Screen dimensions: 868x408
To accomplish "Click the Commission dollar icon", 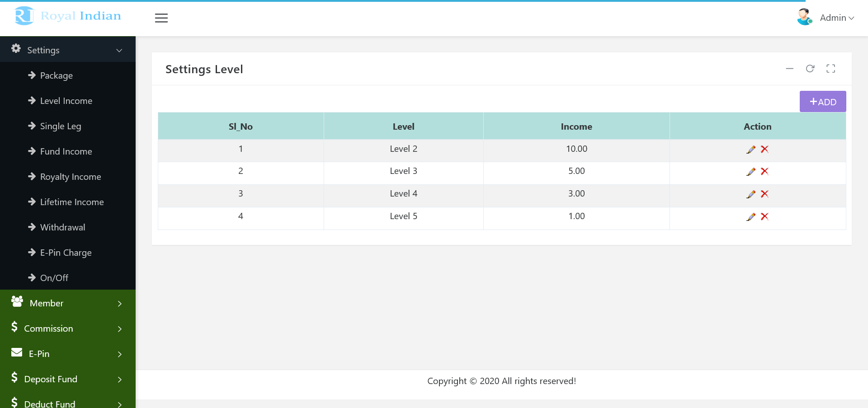I will (14, 327).
